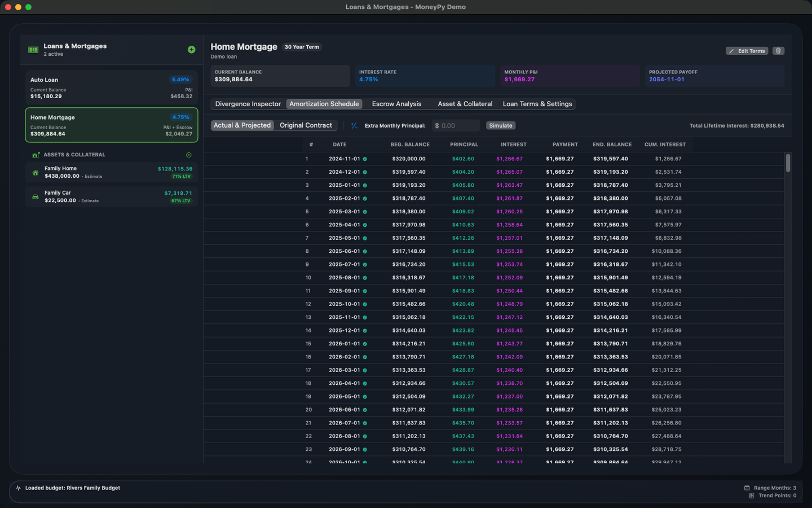The height and width of the screenshot is (508, 812).
Task: Click the Projected Payoff date 2054-11-01
Action: click(x=667, y=80)
